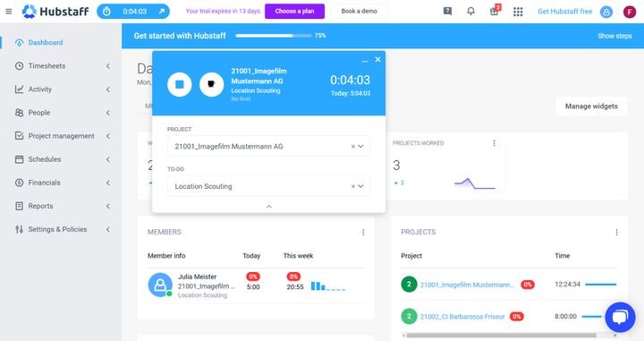
Task: Collapse the timer popup with up chevron
Action: tap(269, 207)
